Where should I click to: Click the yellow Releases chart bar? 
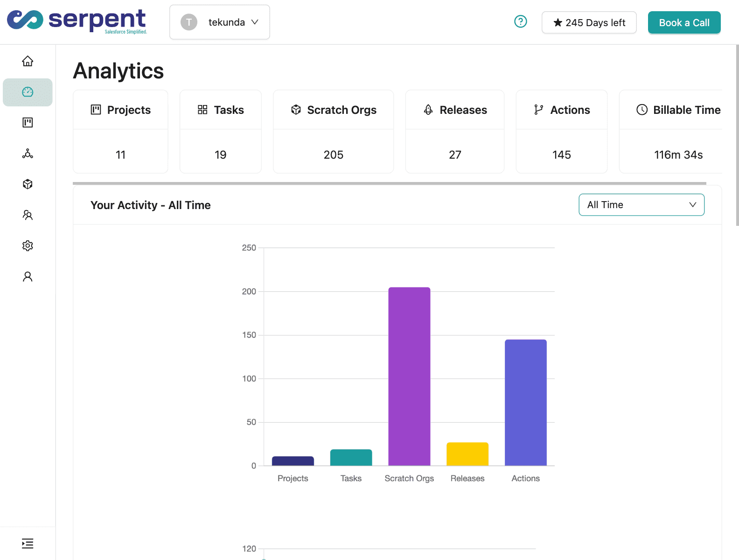tap(467, 454)
